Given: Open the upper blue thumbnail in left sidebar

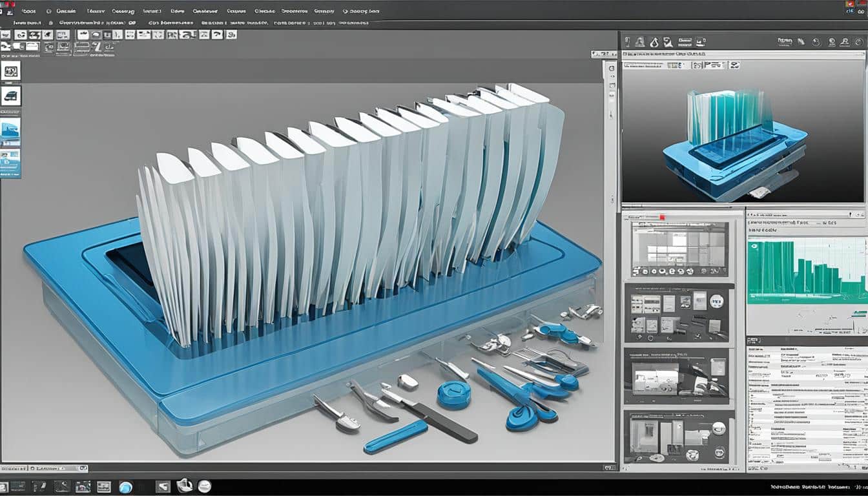Looking at the screenshot, I should (x=11, y=131).
